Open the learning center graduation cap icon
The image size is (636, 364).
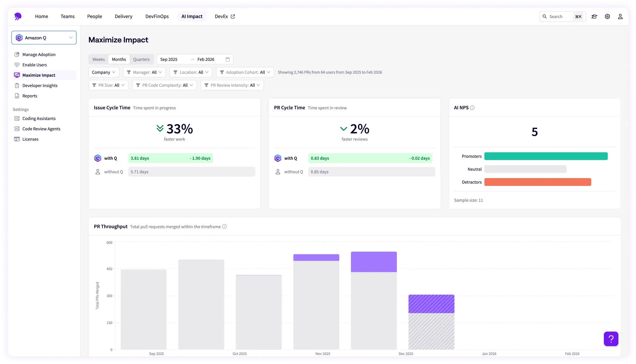594,17
